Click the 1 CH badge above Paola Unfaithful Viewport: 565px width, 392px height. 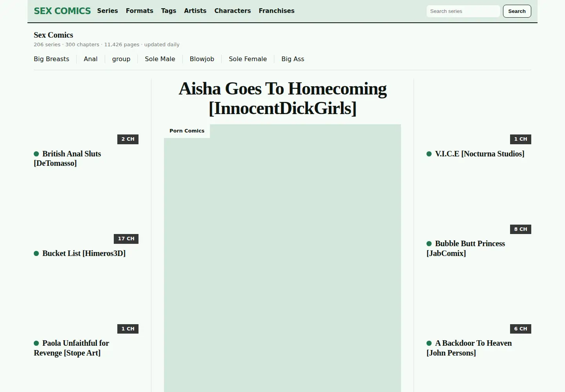tap(128, 328)
